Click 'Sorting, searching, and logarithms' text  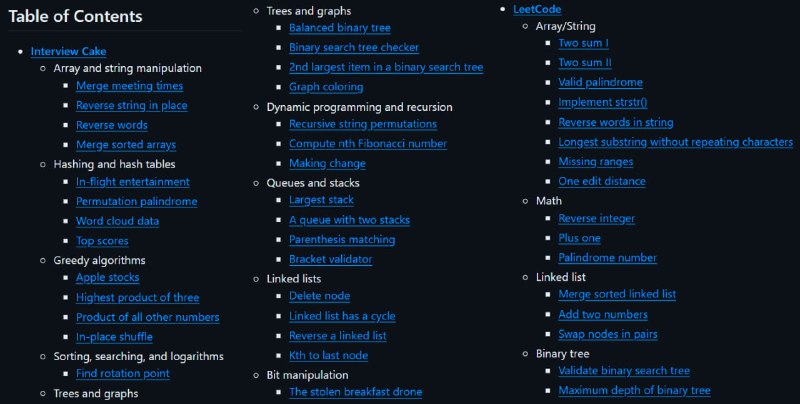(x=139, y=357)
